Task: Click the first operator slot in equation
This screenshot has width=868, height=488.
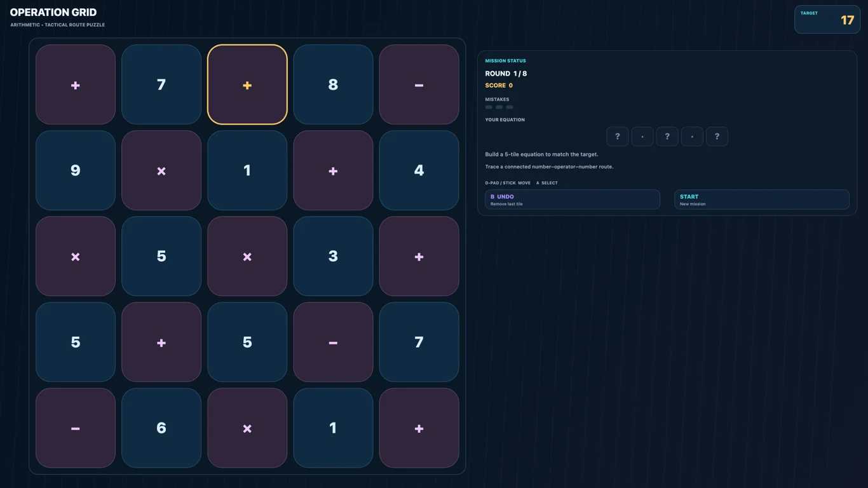Action: pos(642,137)
